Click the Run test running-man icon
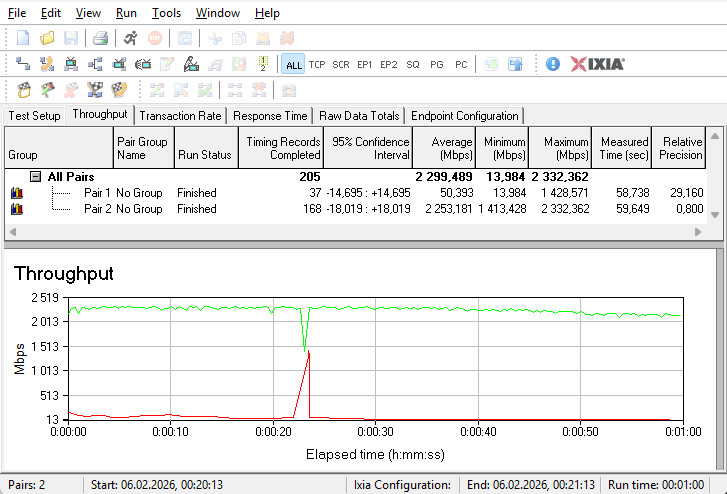Screen dimensions: 727x494 (x=131, y=38)
